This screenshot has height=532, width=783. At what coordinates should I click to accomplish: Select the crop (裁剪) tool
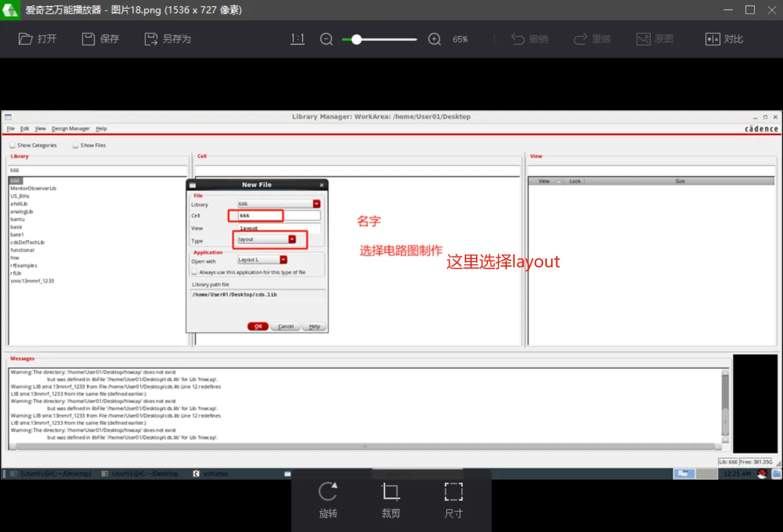click(391, 492)
